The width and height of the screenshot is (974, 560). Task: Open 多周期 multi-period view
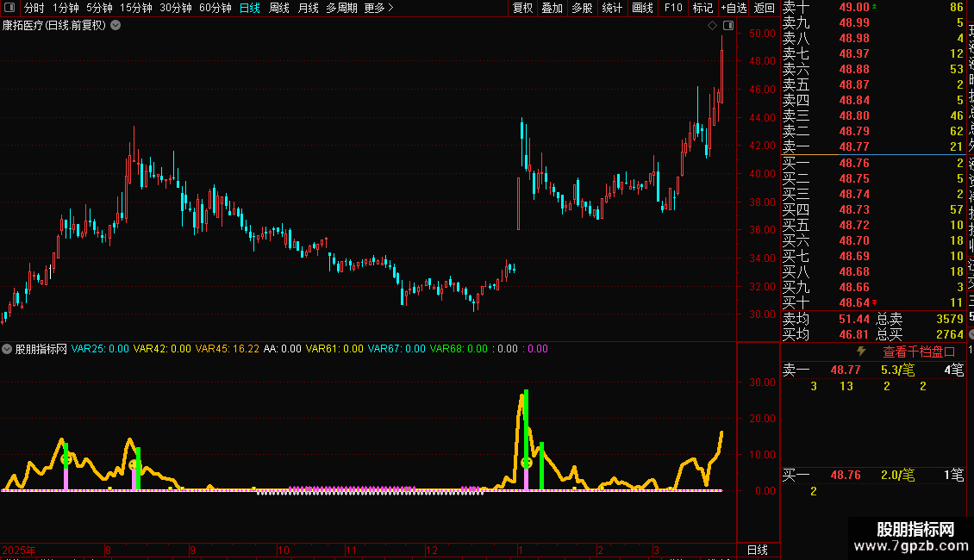pyautogui.click(x=341, y=8)
